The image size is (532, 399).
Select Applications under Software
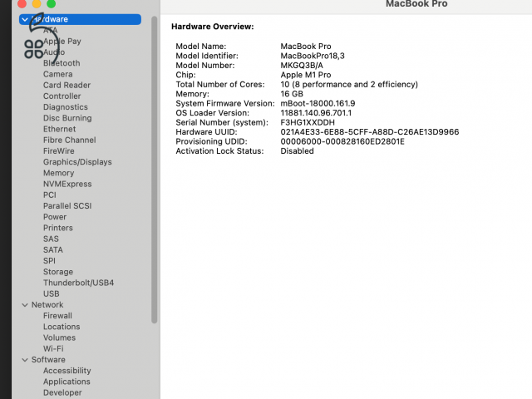click(66, 382)
